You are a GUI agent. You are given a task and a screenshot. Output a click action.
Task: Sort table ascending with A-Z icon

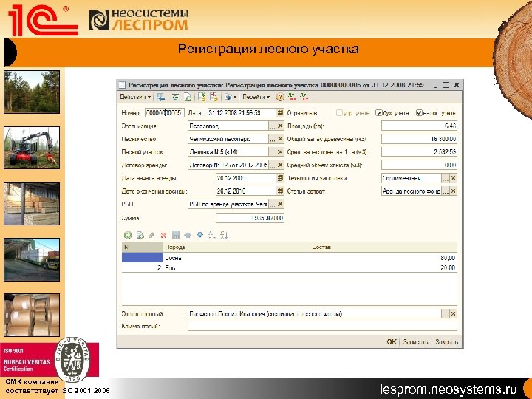point(212,235)
